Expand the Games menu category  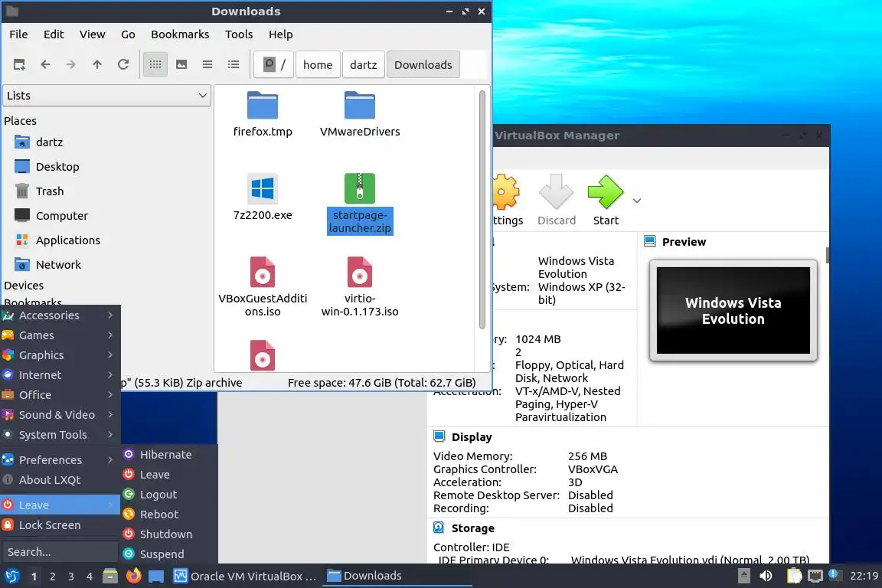pyautogui.click(x=60, y=335)
